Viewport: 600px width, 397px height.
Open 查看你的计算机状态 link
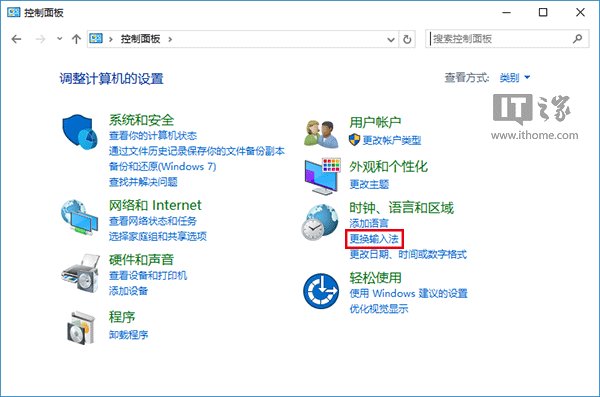153,136
